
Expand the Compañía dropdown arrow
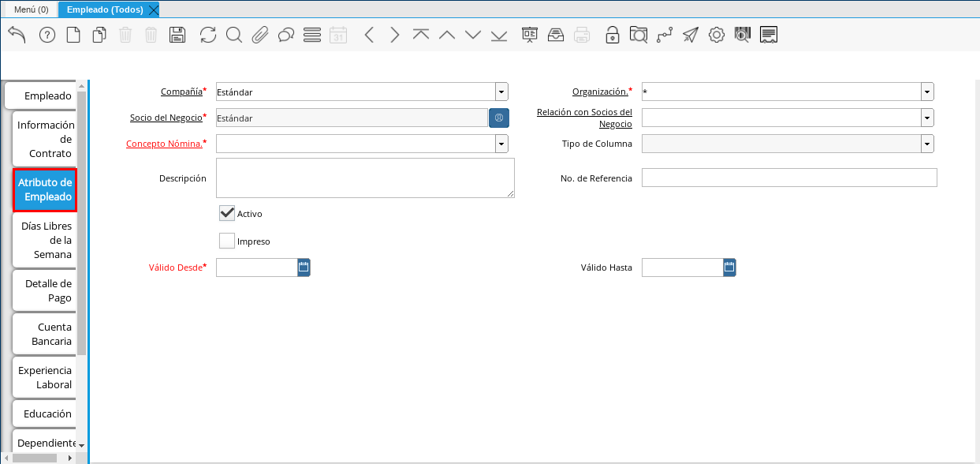click(x=501, y=92)
